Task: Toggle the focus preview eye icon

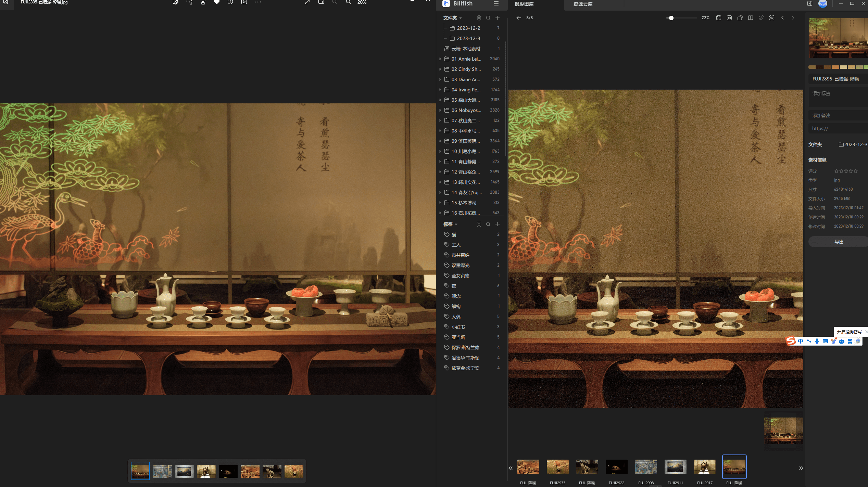Action: pos(772,18)
